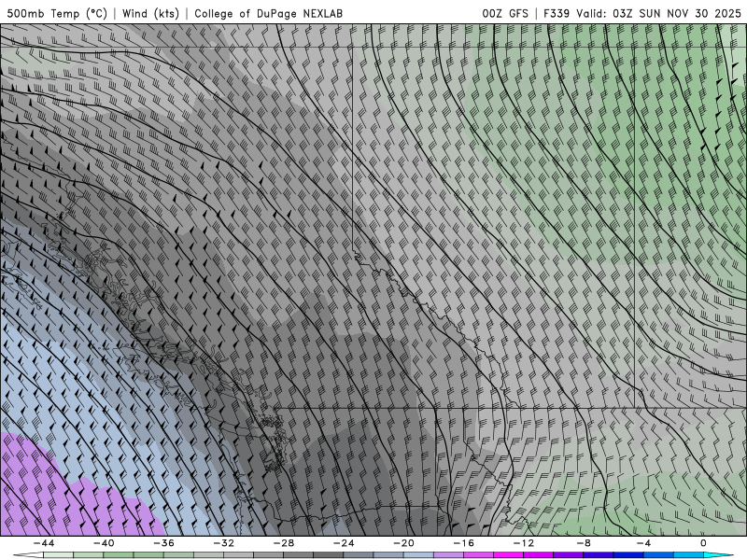This screenshot has height=560, width=747.
Task: Click the 'F339' forecast hour label
Action: [x=557, y=13]
